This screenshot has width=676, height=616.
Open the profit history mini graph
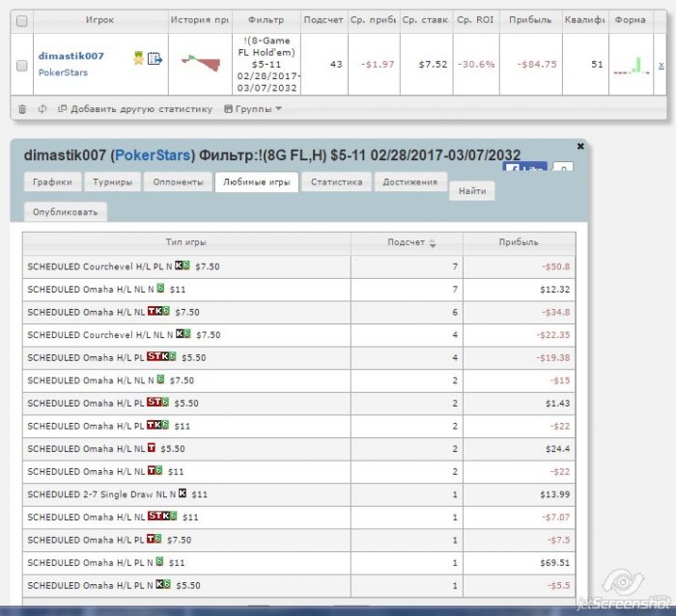coord(201,63)
